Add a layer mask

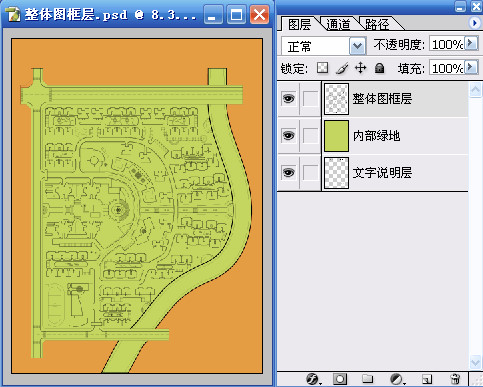tap(340, 379)
